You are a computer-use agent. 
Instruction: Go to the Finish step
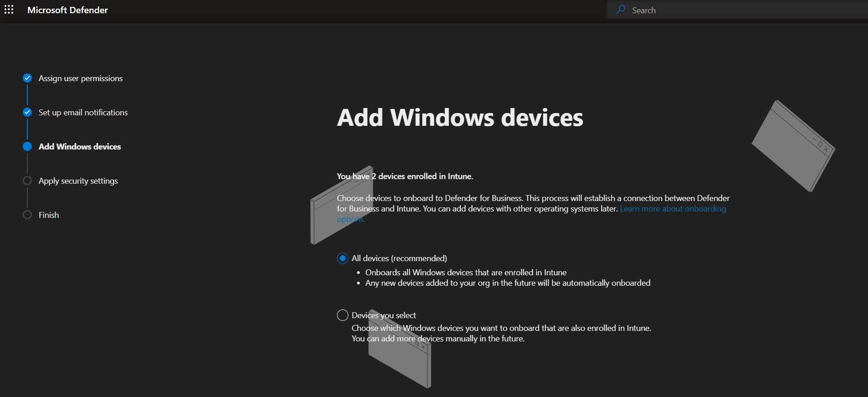coord(49,215)
